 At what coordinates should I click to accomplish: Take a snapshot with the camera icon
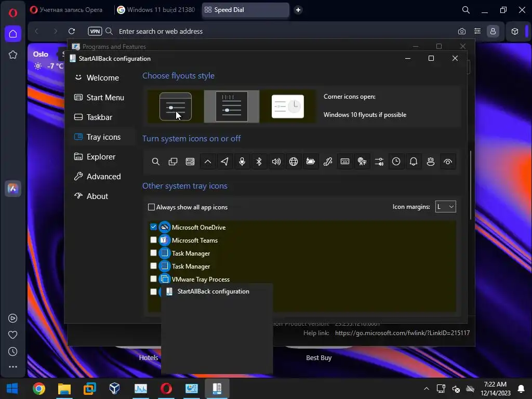tap(462, 31)
